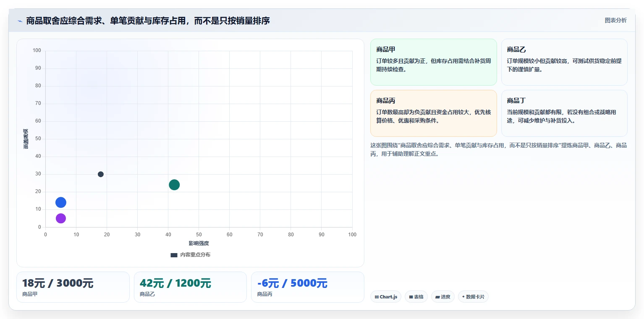Click the chart title 商品取舍应综合需求 heading
This screenshot has height=319, width=644.
click(x=148, y=21)
